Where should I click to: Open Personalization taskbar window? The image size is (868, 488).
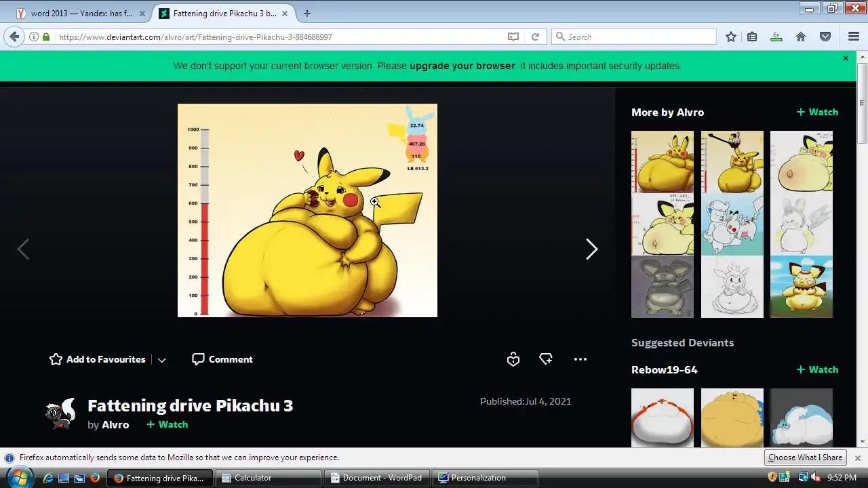[486, 478]
